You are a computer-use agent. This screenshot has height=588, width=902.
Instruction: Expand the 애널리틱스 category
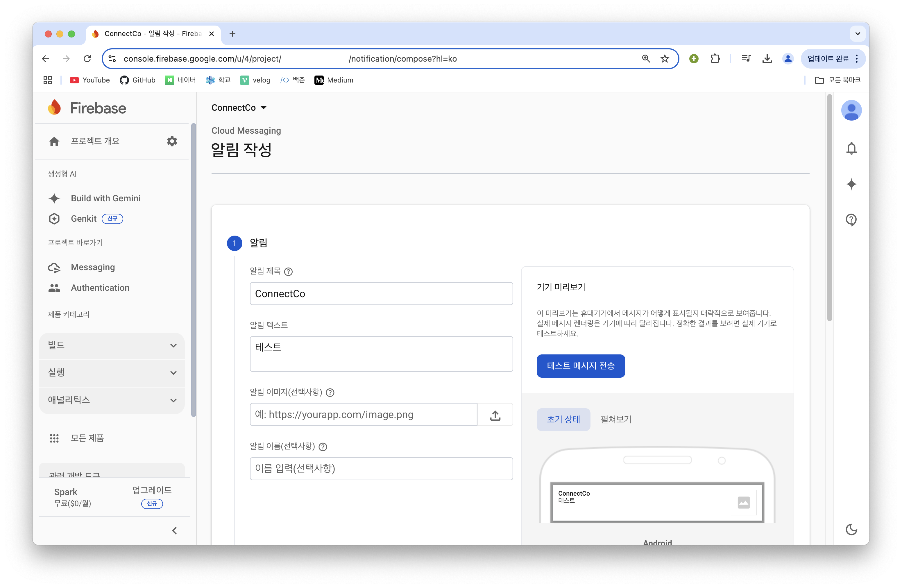(112, 400)
